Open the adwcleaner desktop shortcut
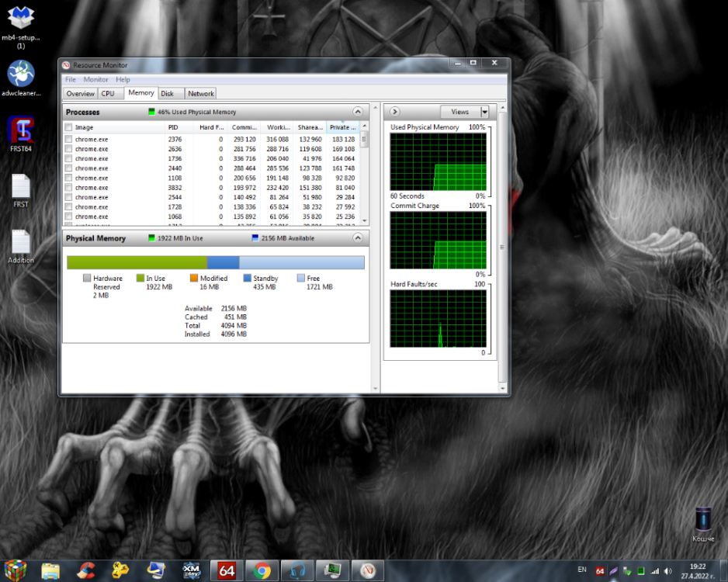This screenshot has width=728, height=582. click(x=21, y=78)
